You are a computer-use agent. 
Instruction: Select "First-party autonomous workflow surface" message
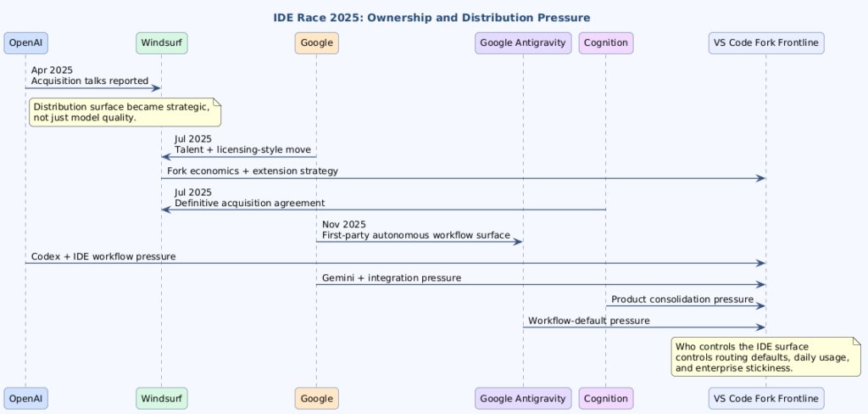tap(415, 235)
